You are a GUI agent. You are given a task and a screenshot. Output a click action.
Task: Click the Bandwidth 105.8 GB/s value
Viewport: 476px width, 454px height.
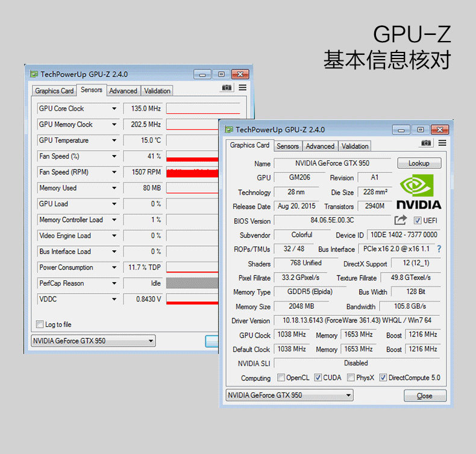tap(410, 306)
